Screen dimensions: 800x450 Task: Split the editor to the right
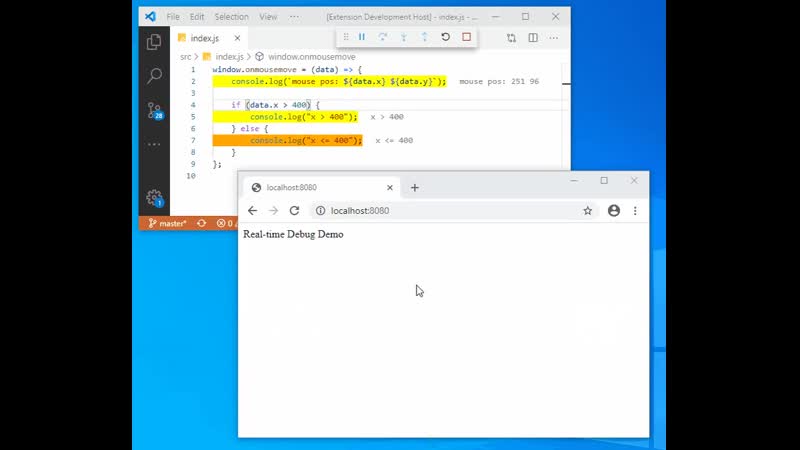tap(533, 38)
